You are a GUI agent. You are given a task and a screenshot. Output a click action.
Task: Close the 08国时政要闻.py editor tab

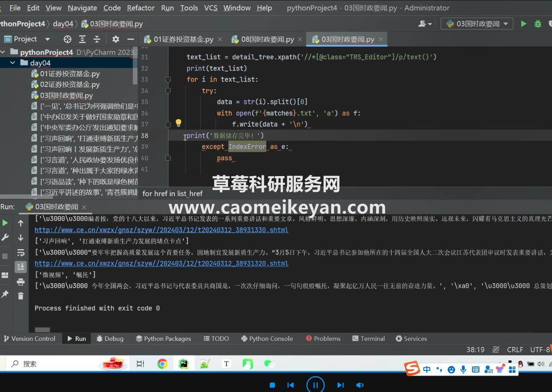(x=300, y=39)
